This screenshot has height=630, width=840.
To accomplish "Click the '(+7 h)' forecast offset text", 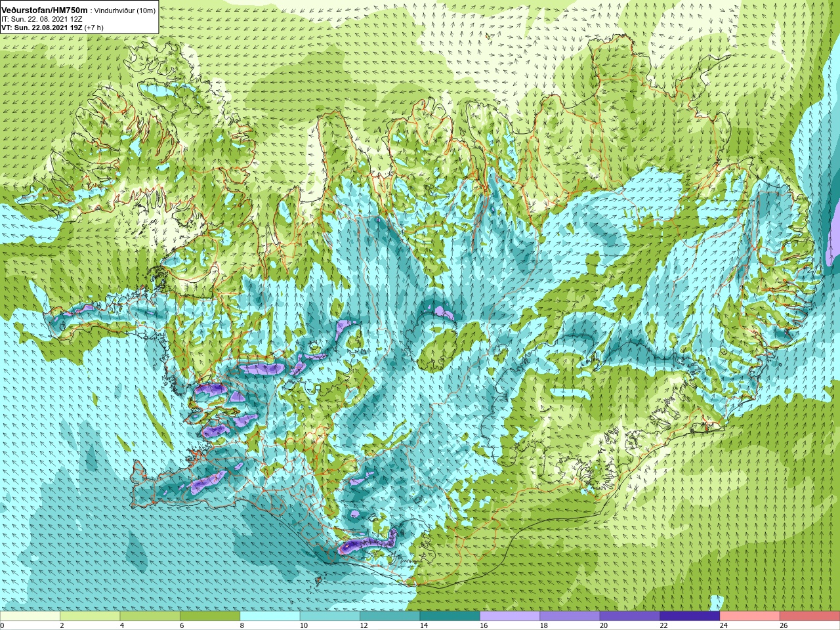I will pos(94,28).
